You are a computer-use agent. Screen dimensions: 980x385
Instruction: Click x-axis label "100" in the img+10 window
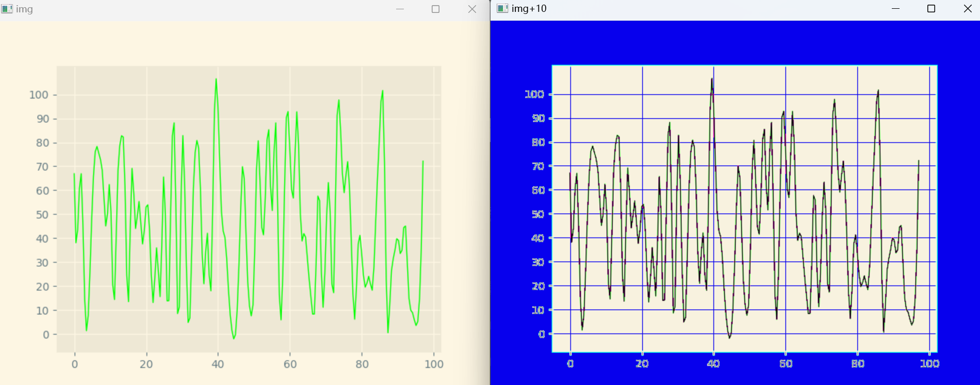point(929,364)
